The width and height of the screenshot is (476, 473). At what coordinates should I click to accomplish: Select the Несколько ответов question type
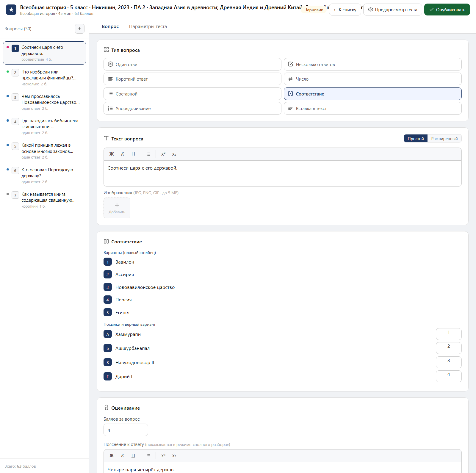[372, 64]
